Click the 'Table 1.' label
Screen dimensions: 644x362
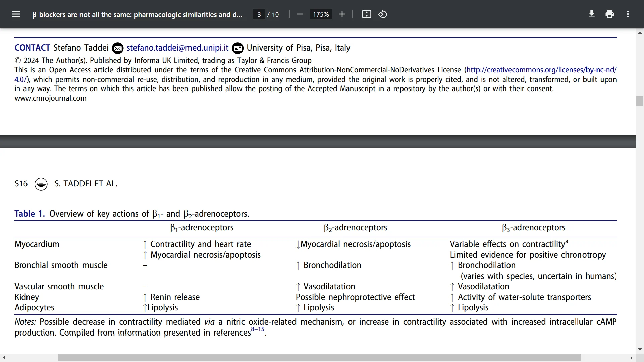30,214
